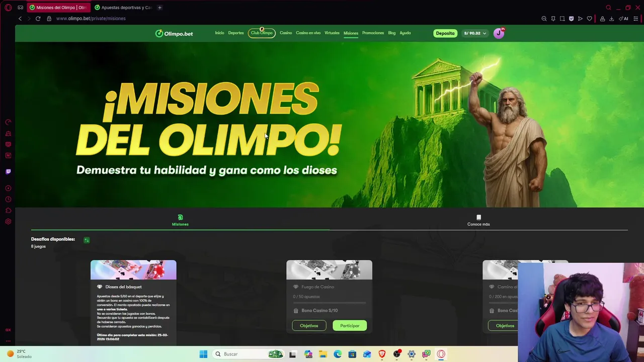Open the user profile avatar J

click(499, 33)
